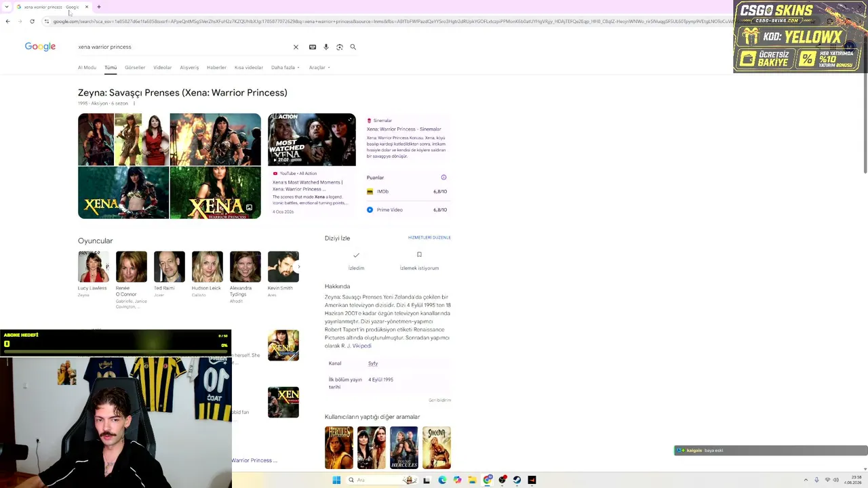Focus the Google search input field

pos(183,47)
